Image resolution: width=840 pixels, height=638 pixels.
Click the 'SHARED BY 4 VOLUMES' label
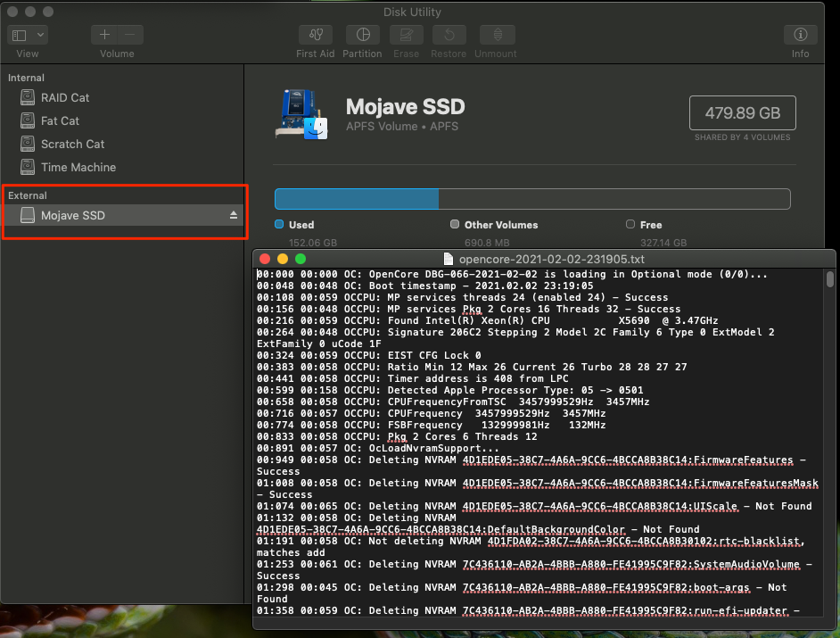tap(743, 137)
